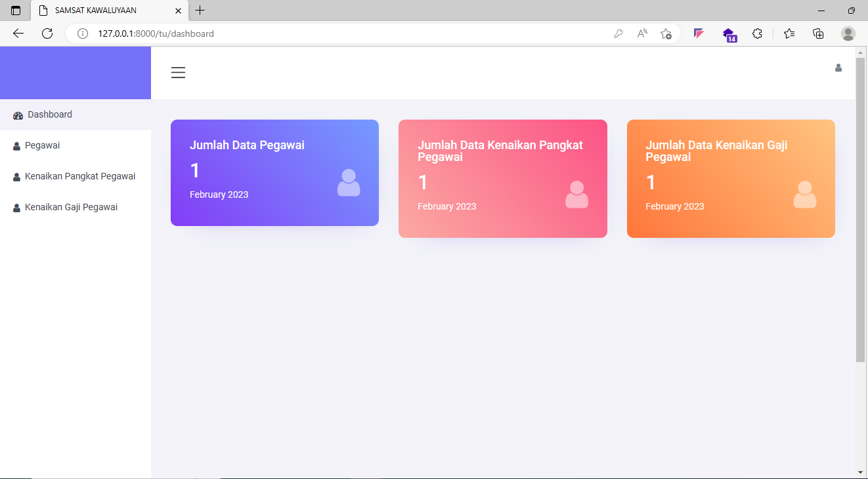The height and width of the screenshot is (479, 868).
Task: Open Pegawai in the sidebar
Action: click(x=42, y=146)
